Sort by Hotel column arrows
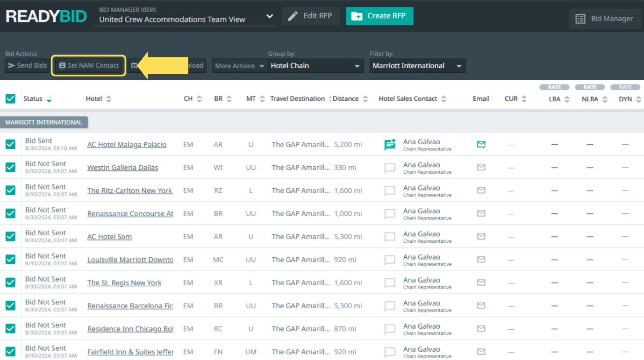The width and height of the screenshot is (644, 360). pos(108,99)
